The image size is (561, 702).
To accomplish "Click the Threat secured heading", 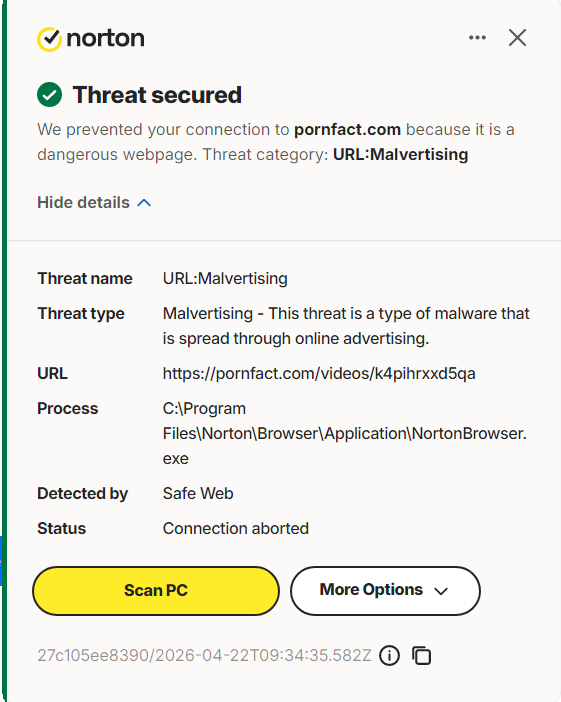I will 157,95.
